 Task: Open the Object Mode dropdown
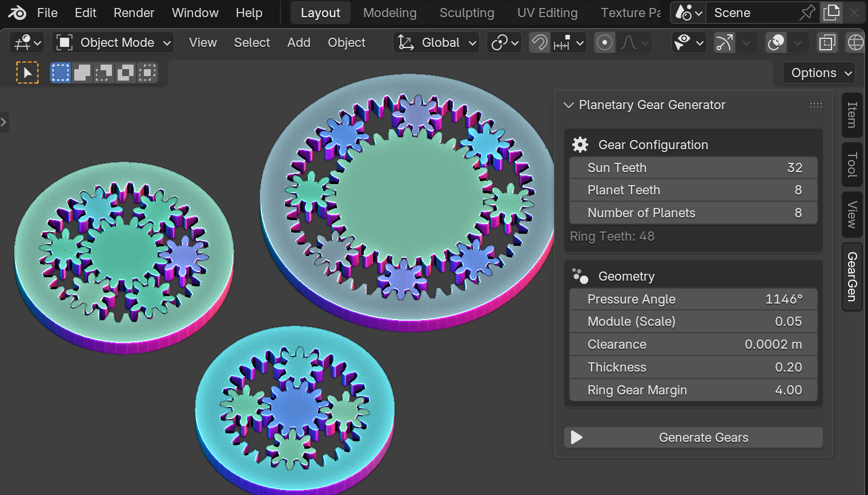(x=112, y=42)
